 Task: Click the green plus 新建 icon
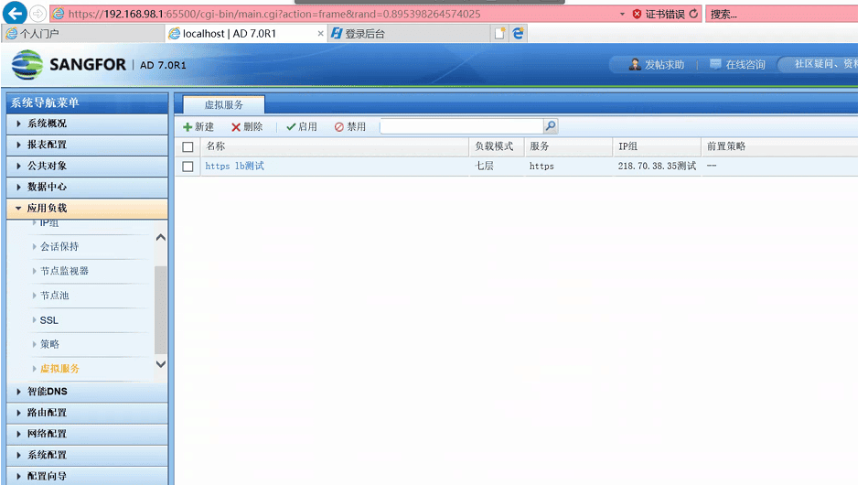pos(188,127)
